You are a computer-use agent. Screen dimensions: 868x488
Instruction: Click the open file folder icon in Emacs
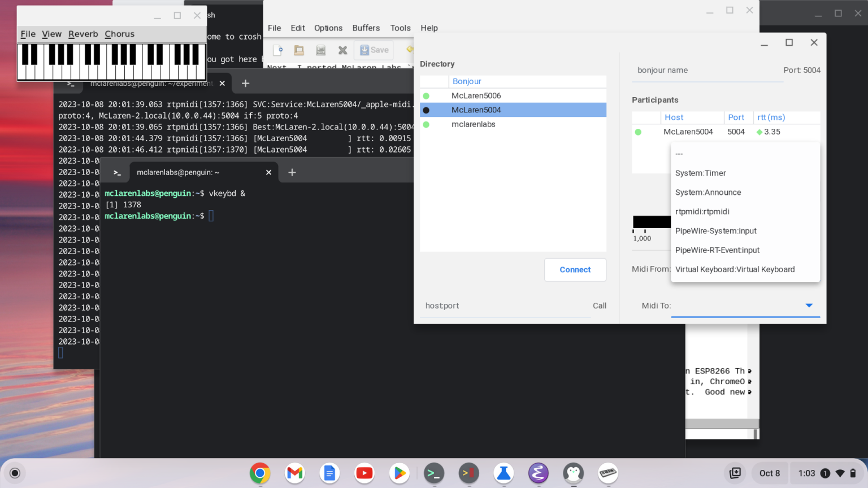pyautogui.click(x=299, y=50)
